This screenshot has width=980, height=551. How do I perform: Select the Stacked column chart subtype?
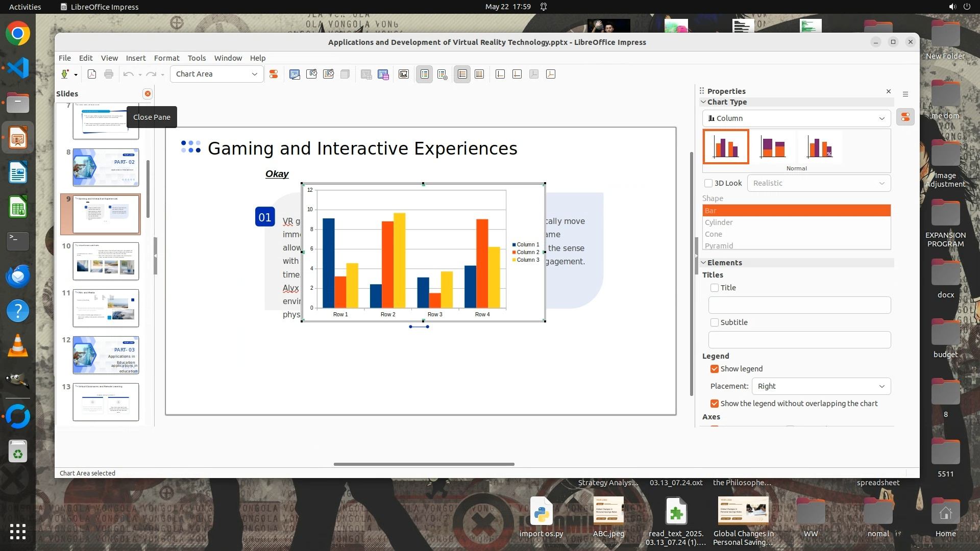pyautogui.click(x=773, y=147)
